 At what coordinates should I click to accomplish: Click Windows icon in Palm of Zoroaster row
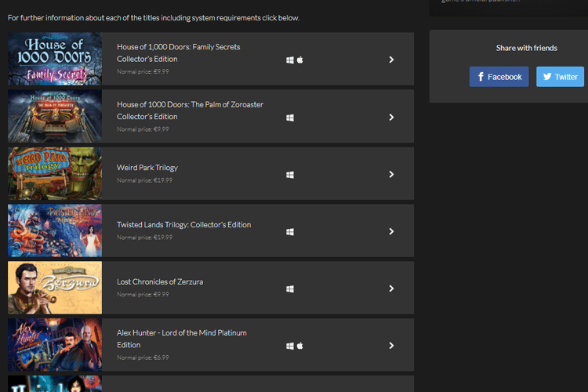[x=290, y=118]
